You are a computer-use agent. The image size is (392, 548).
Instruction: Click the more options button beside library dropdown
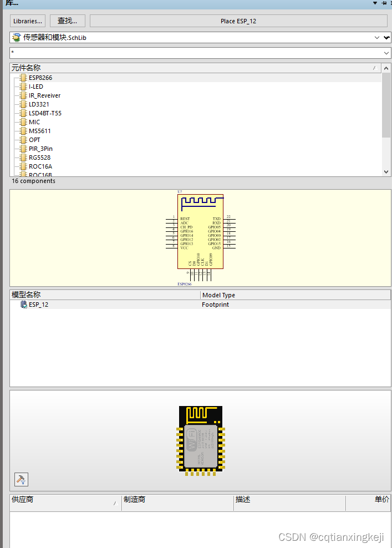[386, 37]
